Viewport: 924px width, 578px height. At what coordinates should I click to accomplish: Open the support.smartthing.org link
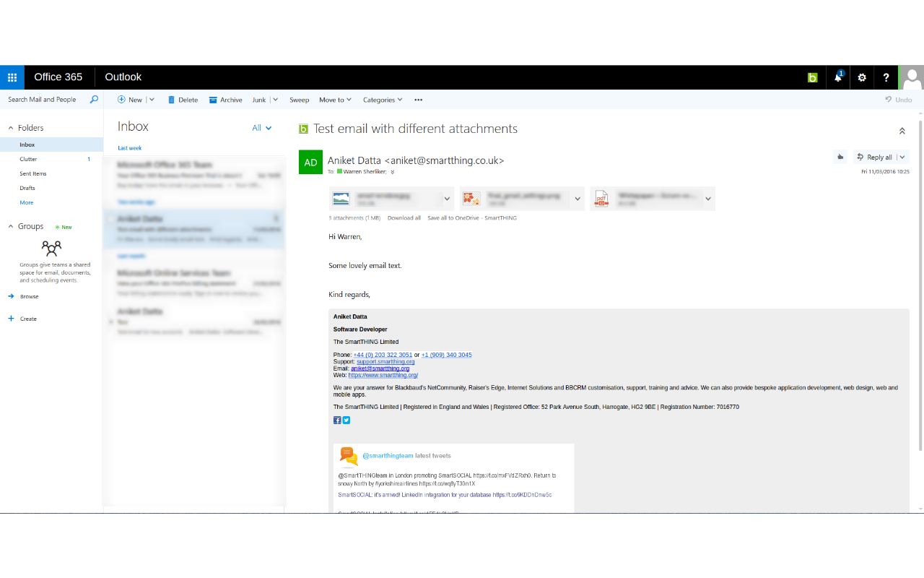385,361
